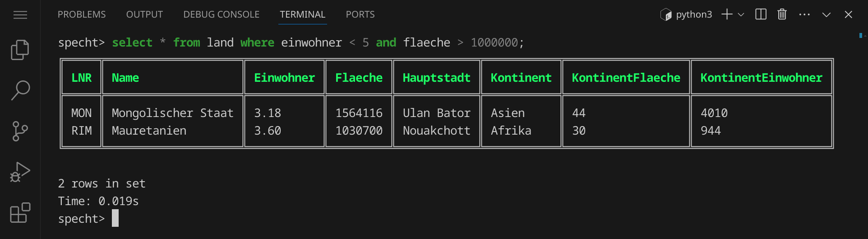Open the Run and Debug view
This screenshot has height=239, width=868.
20,172
